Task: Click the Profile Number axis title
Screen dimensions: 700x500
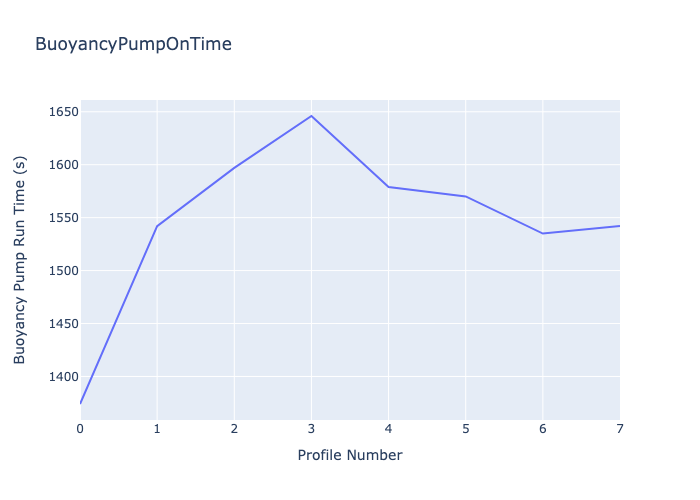Action: (x=350, y=455)
